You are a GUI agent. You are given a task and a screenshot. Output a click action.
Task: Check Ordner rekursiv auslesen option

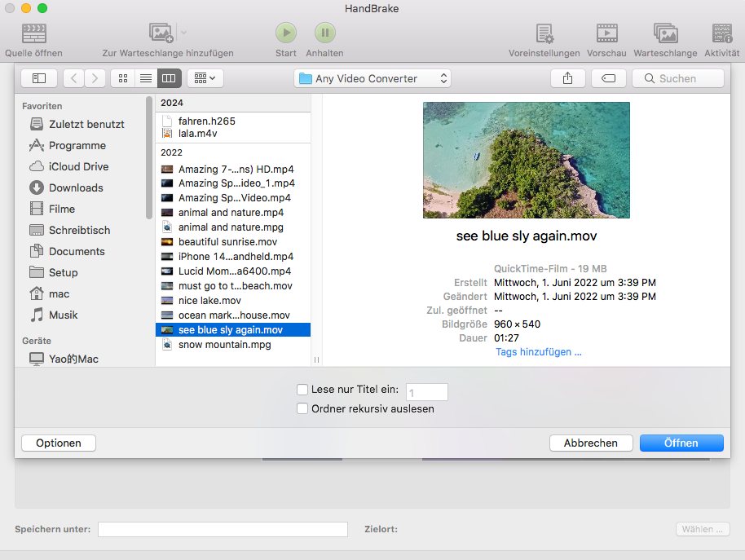302,408
